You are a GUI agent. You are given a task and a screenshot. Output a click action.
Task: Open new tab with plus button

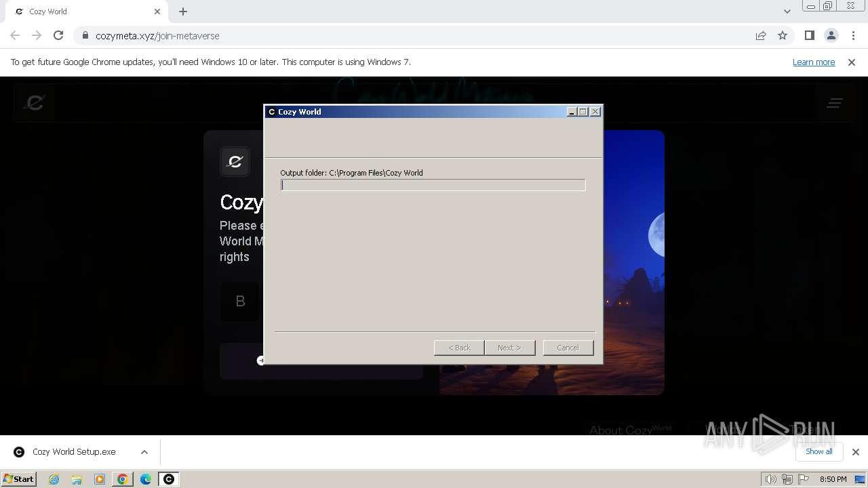tap(183, 12)
